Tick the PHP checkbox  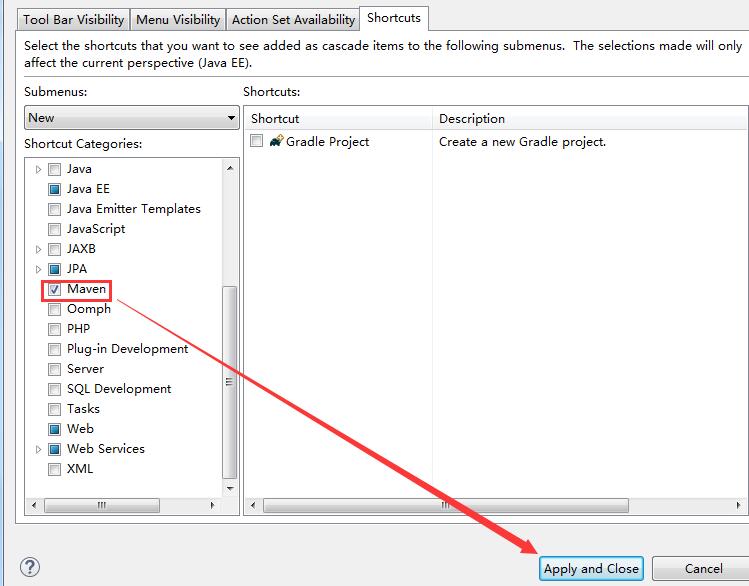click(54, 329)
